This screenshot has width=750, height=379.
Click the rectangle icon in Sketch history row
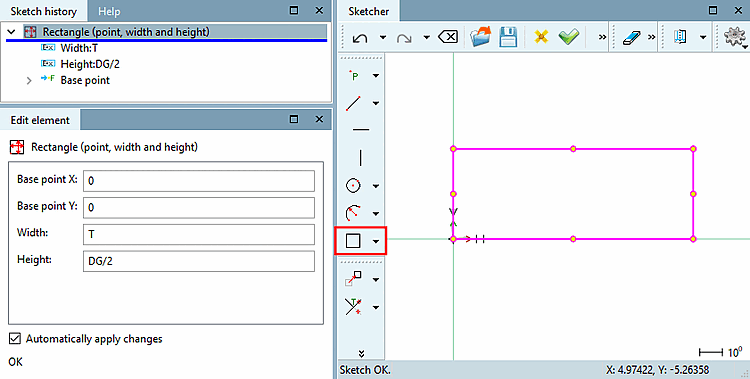30,32
